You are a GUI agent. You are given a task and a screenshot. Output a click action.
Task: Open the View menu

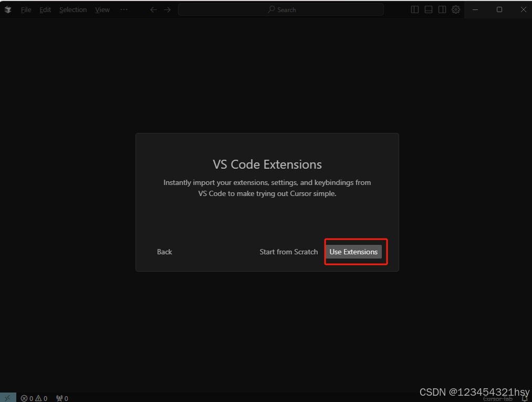point(102,10)
